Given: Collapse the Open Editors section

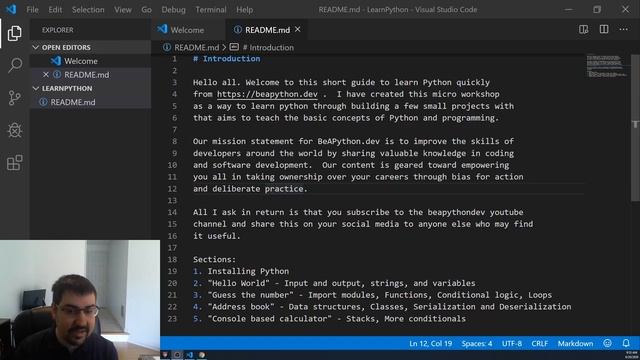Looking at the screenshot, I should click(36, 47).
